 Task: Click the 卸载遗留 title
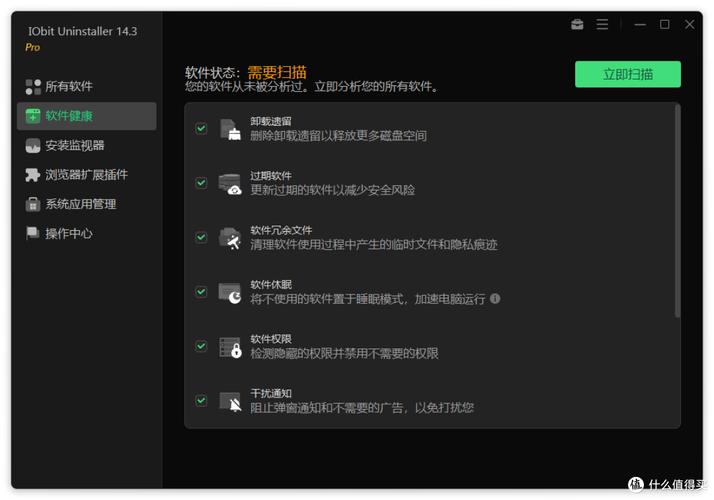(270, 122)
